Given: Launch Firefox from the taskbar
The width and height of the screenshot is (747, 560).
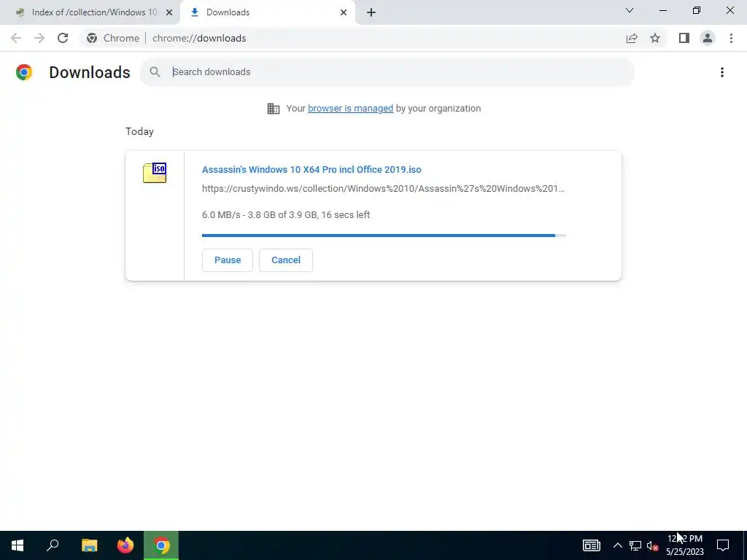Looking at the screenshot, I should [125, 545].
